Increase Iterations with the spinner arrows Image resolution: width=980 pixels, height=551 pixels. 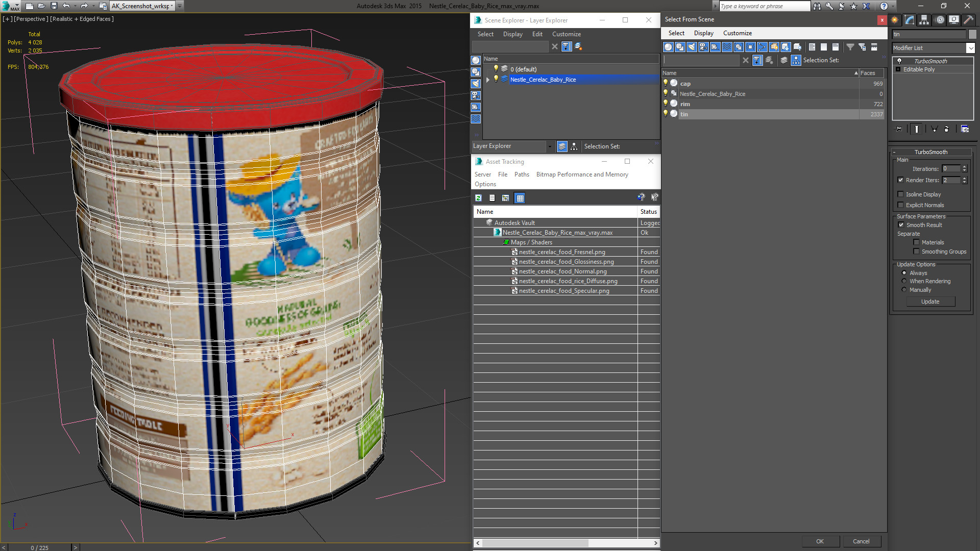[964, 169]
